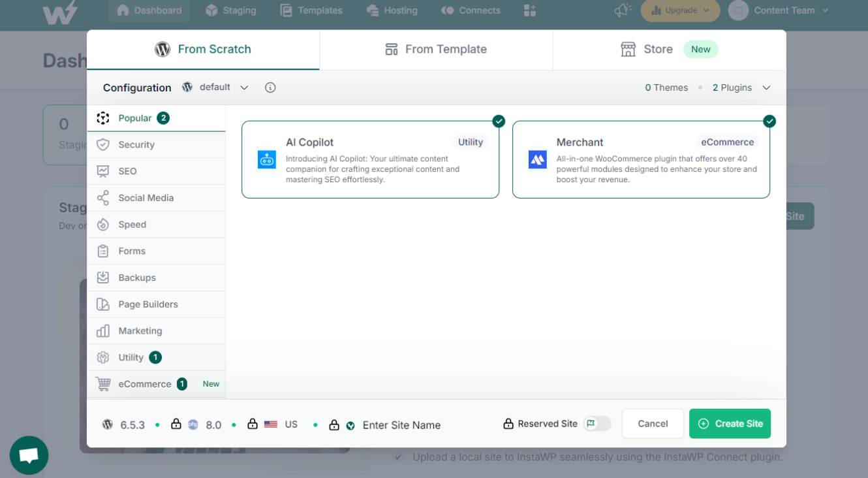The width and height of the screenshot is (868, 478).
Task: Click the AI Copilot plugin title
Action: (x=309, y=142)
